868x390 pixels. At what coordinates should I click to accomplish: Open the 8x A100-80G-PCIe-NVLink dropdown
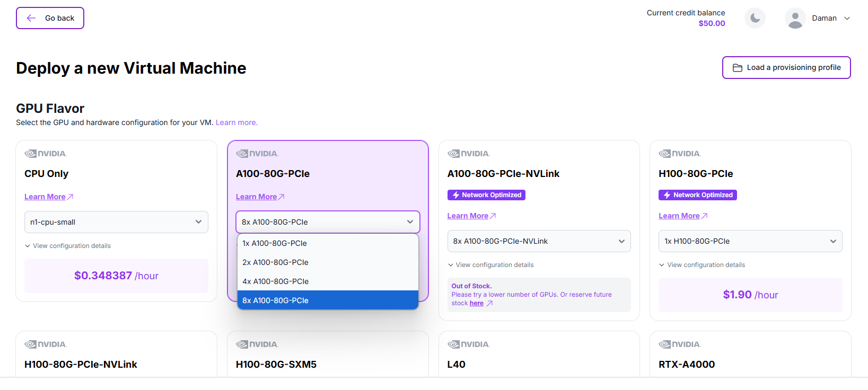coord(539,241)
